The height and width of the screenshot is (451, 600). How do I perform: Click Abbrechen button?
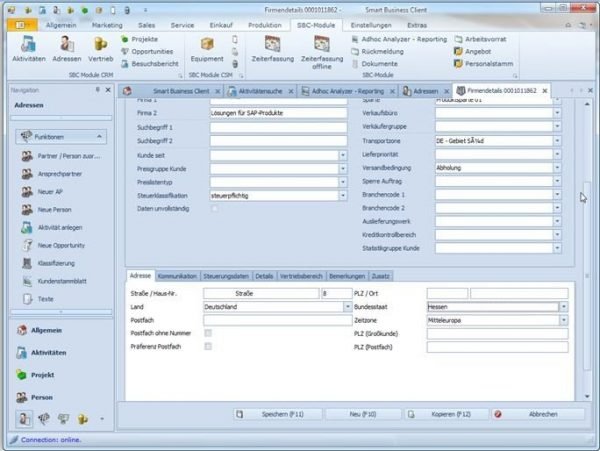[538, 414]
